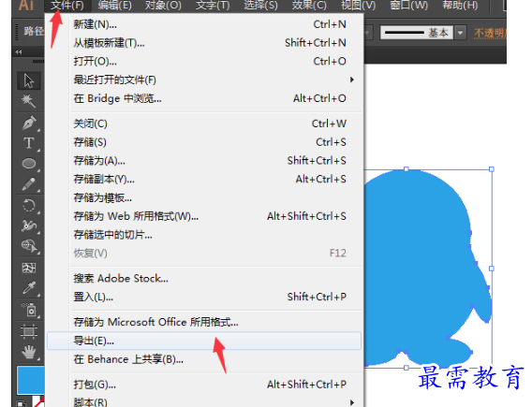
Task: Collapse the tools panel double arrow
Action: click(x=19, y=51)
